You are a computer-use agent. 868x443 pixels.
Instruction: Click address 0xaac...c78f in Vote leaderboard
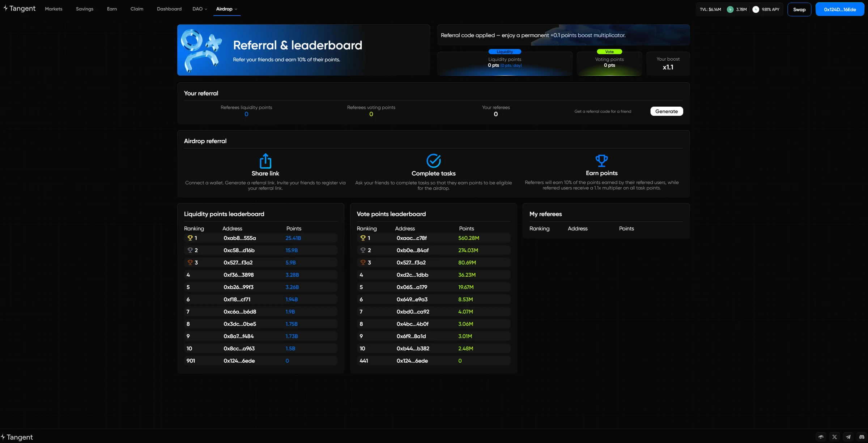pyautogui.click(x=412, y=238)
